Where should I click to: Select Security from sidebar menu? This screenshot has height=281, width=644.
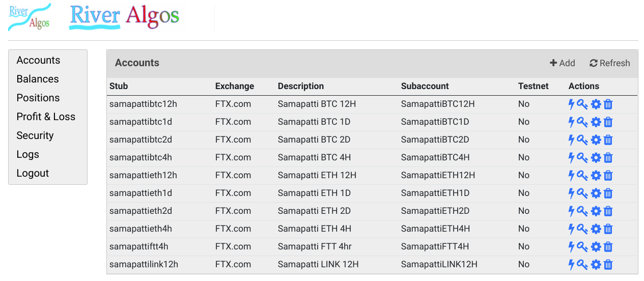(x=35, y=135)
